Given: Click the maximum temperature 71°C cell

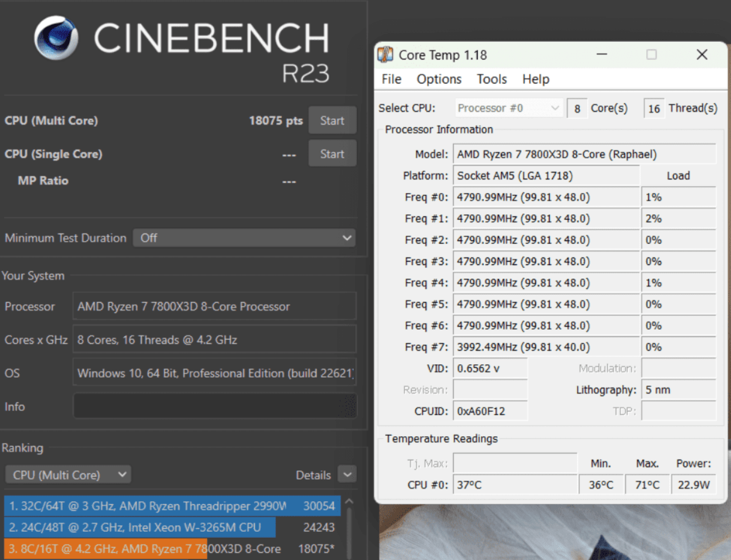Looking at the screenshot, I should click(647, 485).
